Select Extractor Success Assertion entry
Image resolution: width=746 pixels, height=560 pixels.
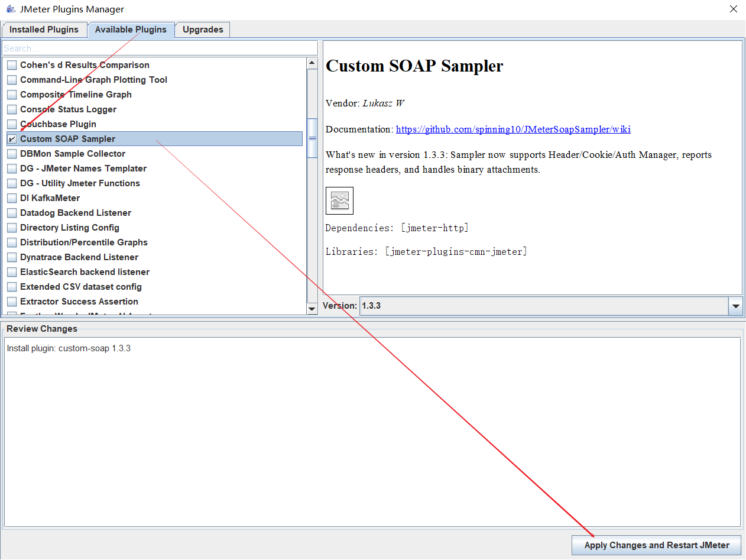point(79,302)
